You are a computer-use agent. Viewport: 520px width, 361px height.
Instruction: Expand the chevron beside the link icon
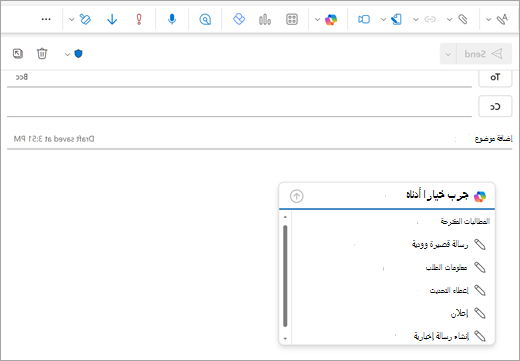[x=416, y=20]
